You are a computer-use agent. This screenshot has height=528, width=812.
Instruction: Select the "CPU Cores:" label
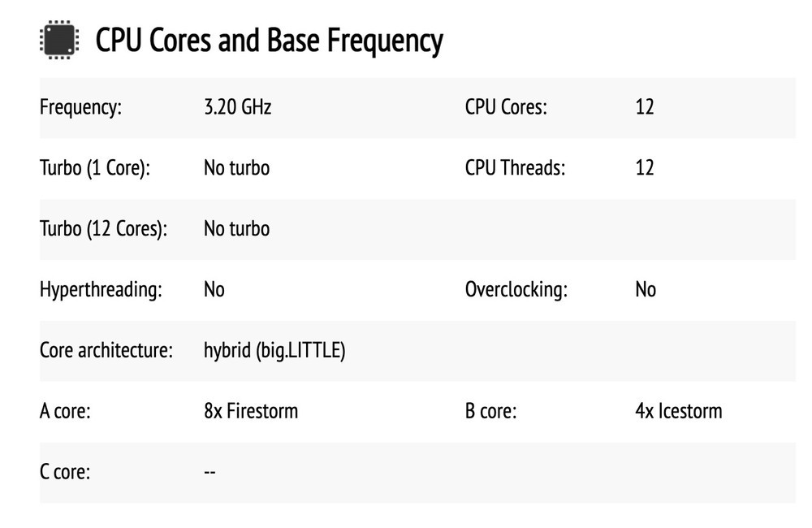(506, 107)
